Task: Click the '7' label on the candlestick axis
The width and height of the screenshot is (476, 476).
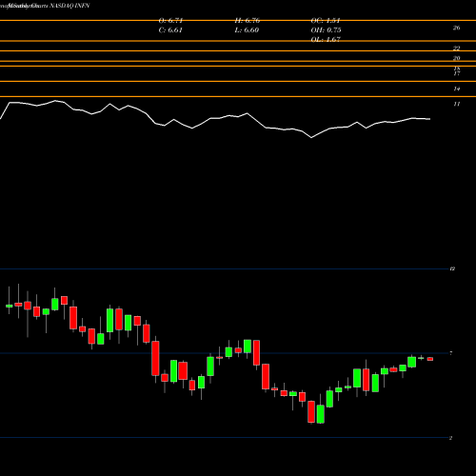Action: click(x=451, y=353)
